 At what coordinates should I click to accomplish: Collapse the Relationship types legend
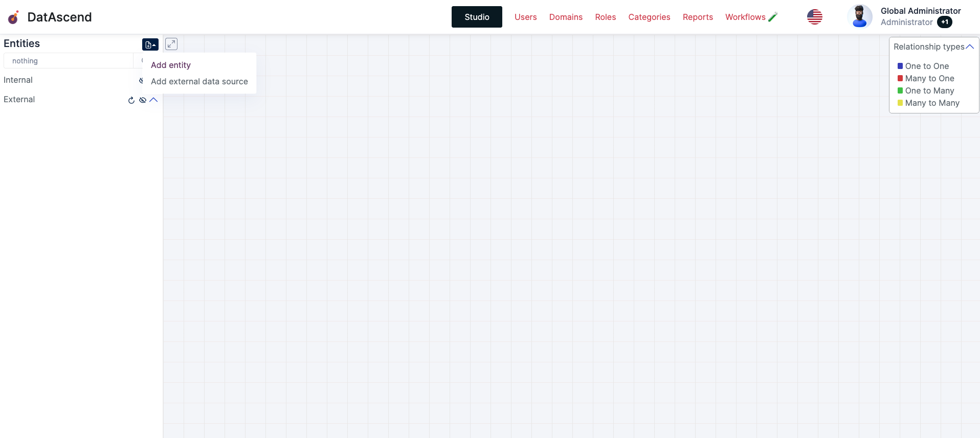[x=970, y=47]
